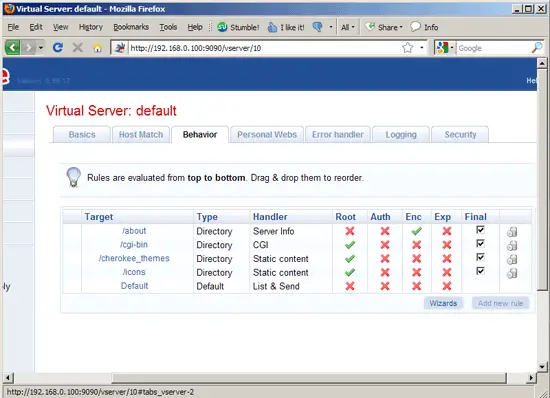Delete the /about rule using its trash icon
The image size is (550, 398).
[x=512, y=232]
